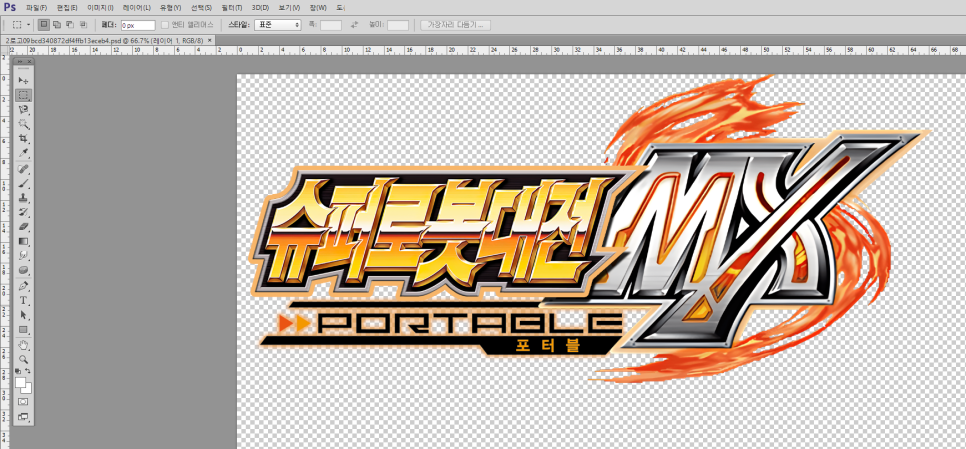Click the PORTABLE text on canvas
The height and width of the screenshot is (449, 966).
point(468,323)
